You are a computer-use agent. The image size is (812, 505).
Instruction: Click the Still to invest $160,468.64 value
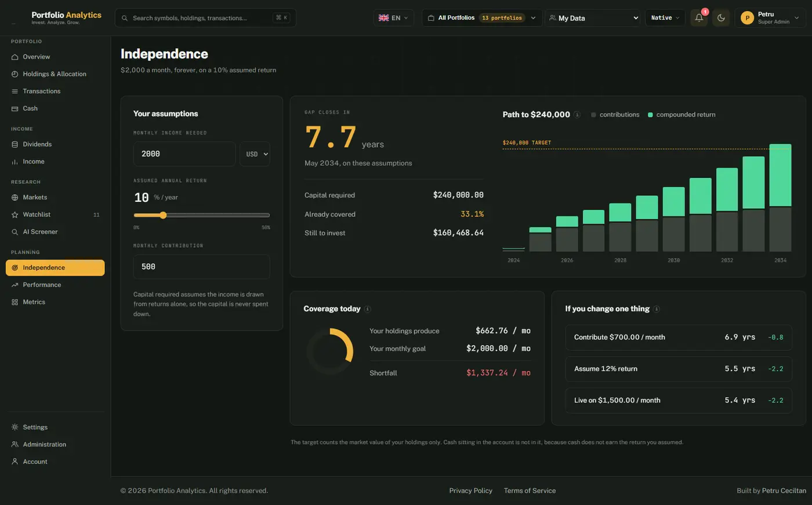[x=458, y=233]
